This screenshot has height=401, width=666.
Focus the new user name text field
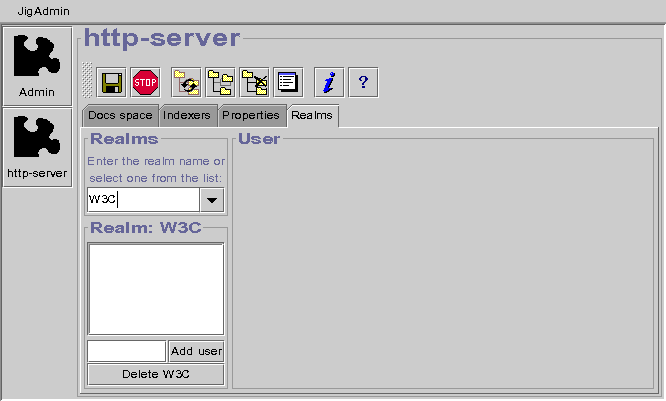click(x=126, y=351)
